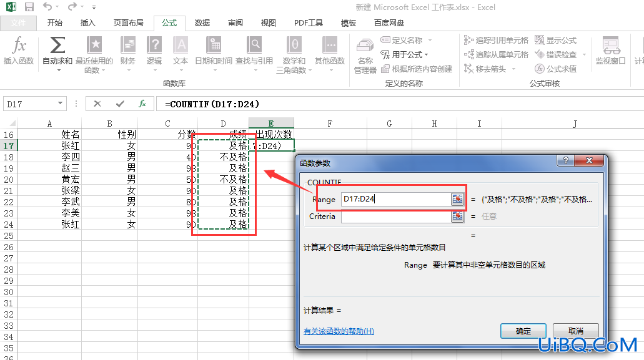Click the Redo arrow icon
The image size is (644, 360).
(72, 7)
